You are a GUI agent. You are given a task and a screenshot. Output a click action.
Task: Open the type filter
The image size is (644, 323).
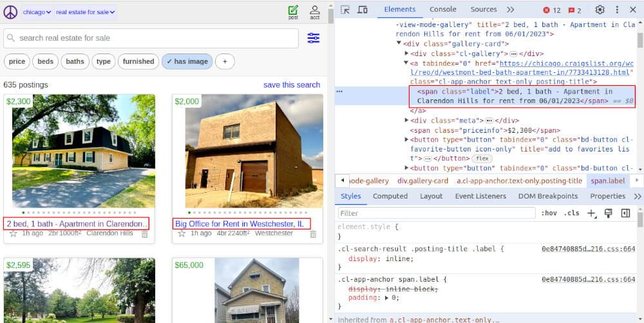pyautogui.click(x=104, y=62)
